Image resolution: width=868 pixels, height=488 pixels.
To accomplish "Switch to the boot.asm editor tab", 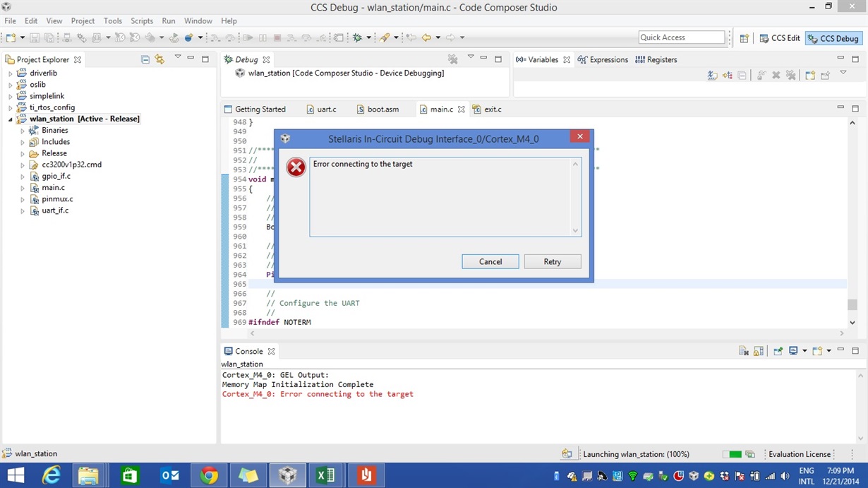I will click(378, 109).
